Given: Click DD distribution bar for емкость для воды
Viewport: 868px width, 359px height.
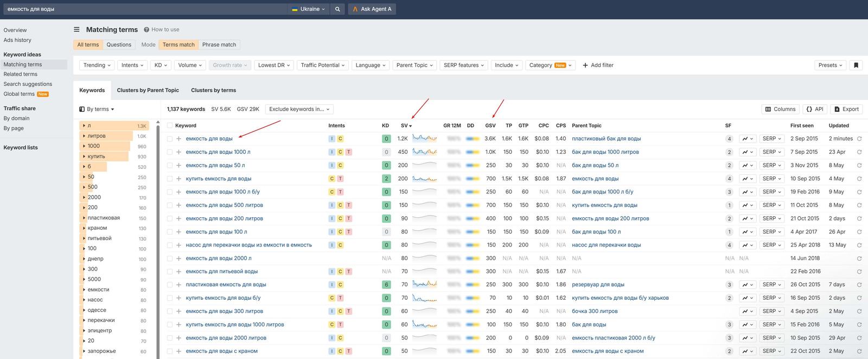Looking at the screenshot, I should pos(473,139).
